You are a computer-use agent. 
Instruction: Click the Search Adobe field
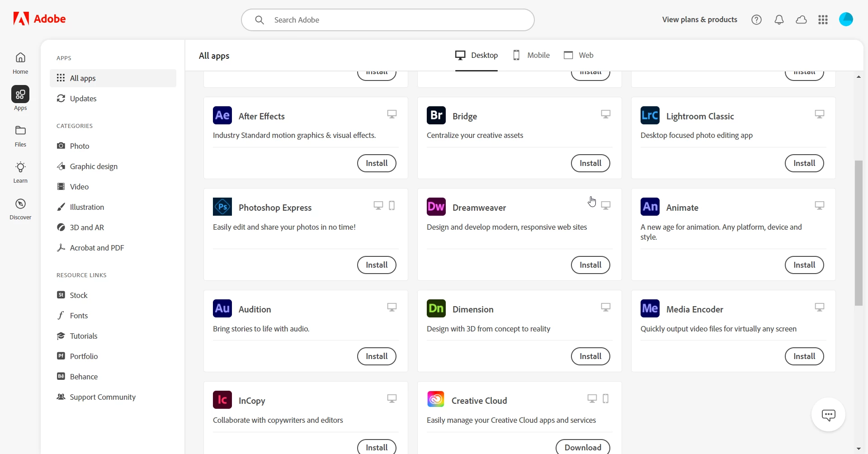click(388, 20)
